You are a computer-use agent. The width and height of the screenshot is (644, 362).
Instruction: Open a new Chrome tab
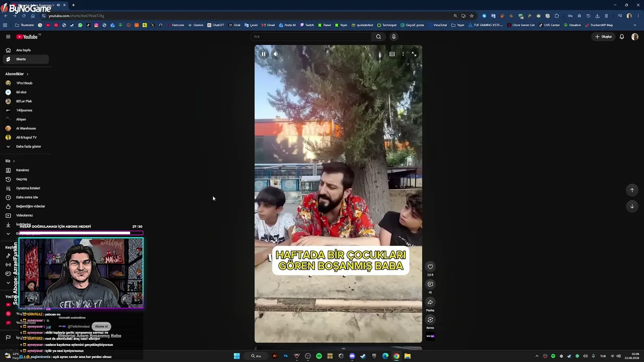73,5
